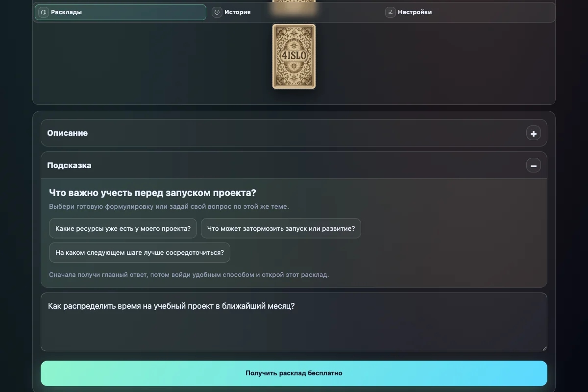Select 'На каком следующем шаге лучше сосредоточиться?'
Screen dimensions: 588x392
coord(140,253)
